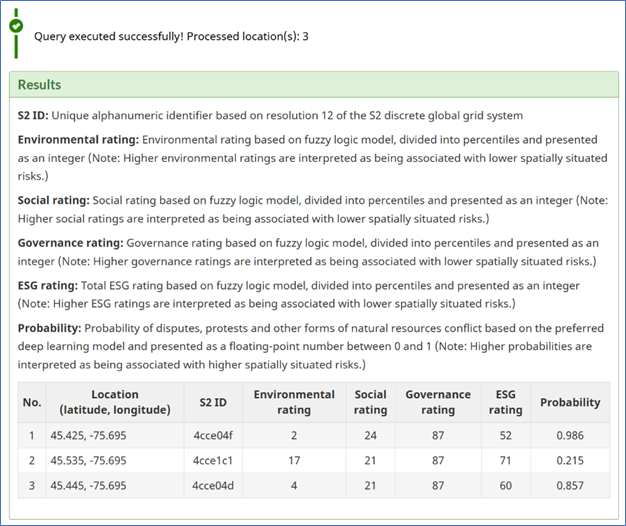Click the location cell 45.445, -75.695
This screenshot has height=526, width=626.
[x=92, y=484]
